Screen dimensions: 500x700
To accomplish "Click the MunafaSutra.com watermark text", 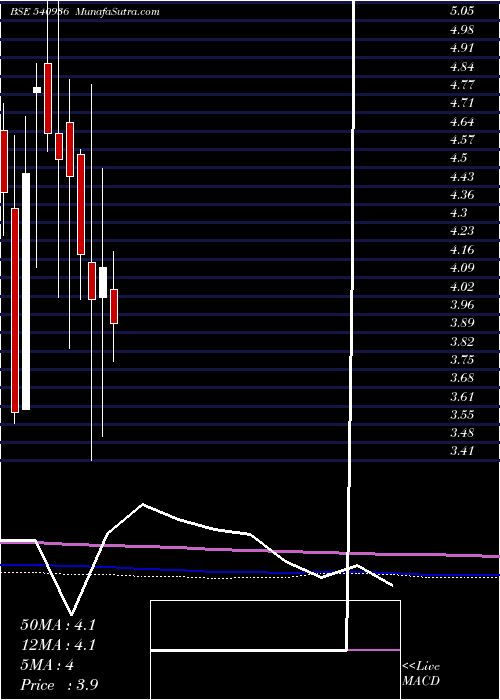I will point(117,12).
